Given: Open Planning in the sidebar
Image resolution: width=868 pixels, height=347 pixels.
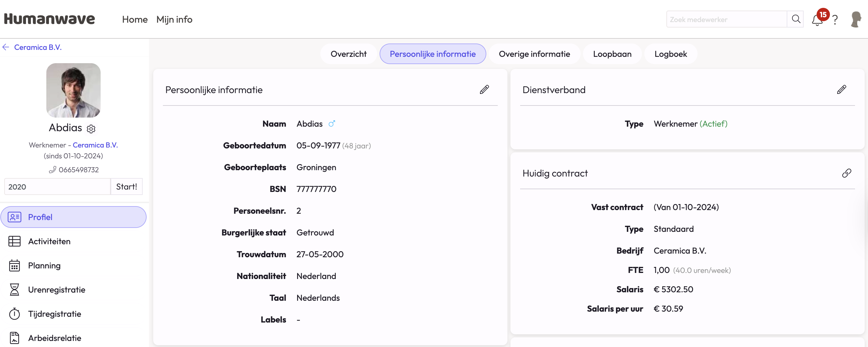Looking at the screenshot, I should (44, 265).
